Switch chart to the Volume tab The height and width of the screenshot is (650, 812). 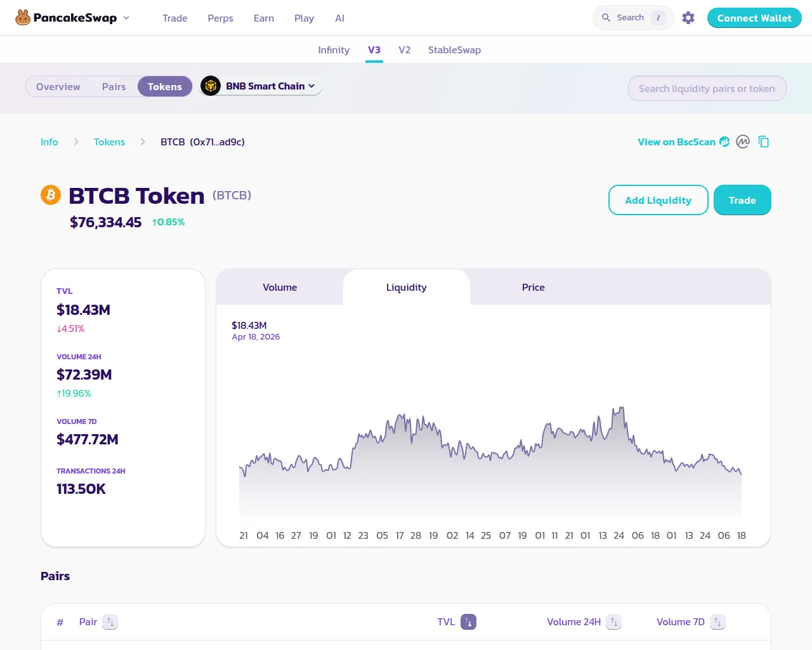point(280,288)
